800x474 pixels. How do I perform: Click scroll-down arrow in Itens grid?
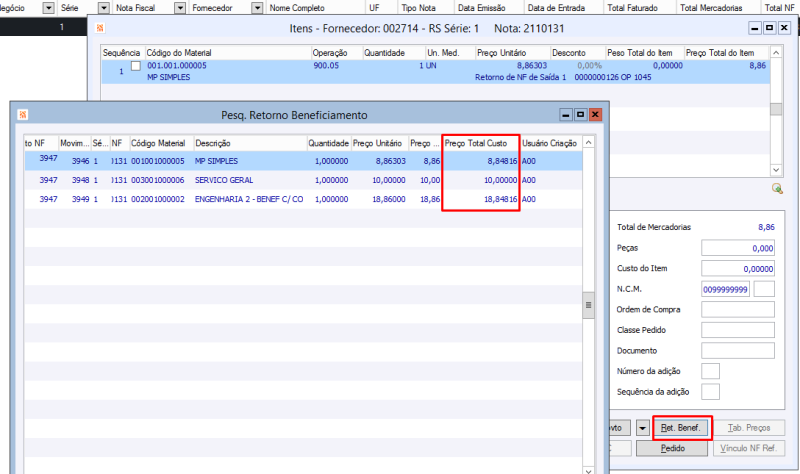point(776,170)
